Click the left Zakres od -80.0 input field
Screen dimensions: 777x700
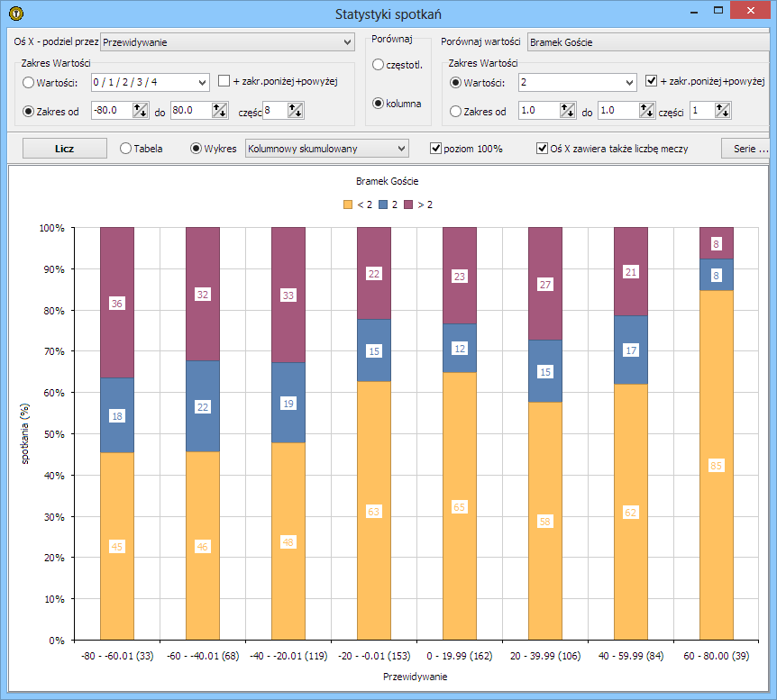(112, 110)
